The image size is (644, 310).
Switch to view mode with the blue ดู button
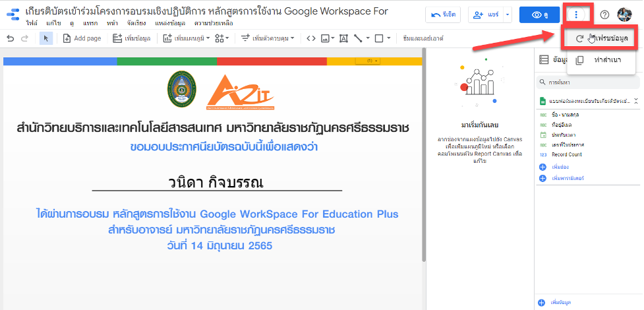pos(539,15)
